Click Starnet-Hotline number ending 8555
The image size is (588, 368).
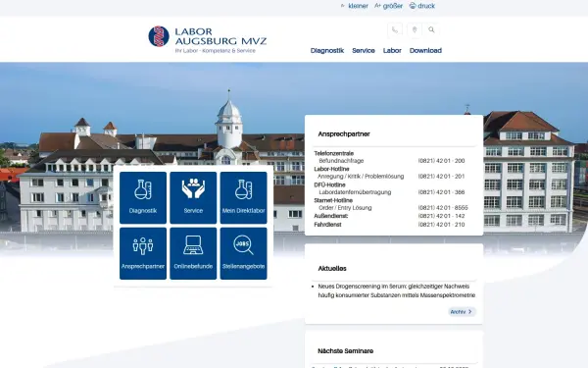(443, 208)
